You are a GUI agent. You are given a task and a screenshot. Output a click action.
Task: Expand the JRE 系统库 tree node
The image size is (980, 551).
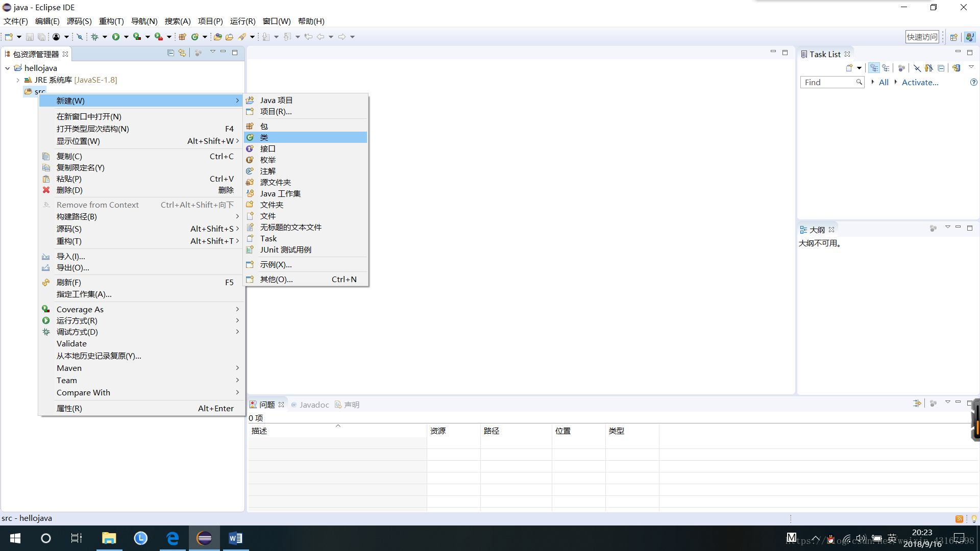pyautogui.click(x=18, y=80)
